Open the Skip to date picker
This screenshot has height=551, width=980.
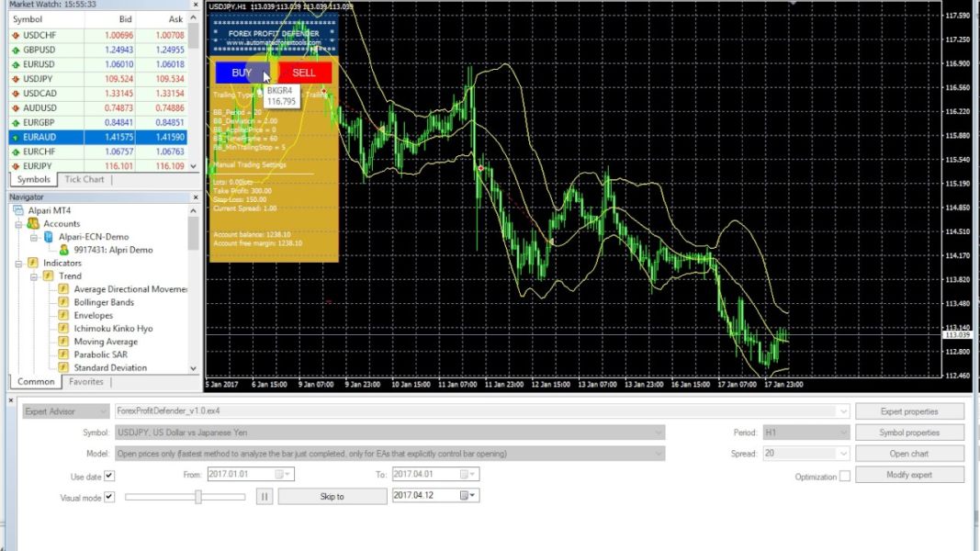point(468,495)
